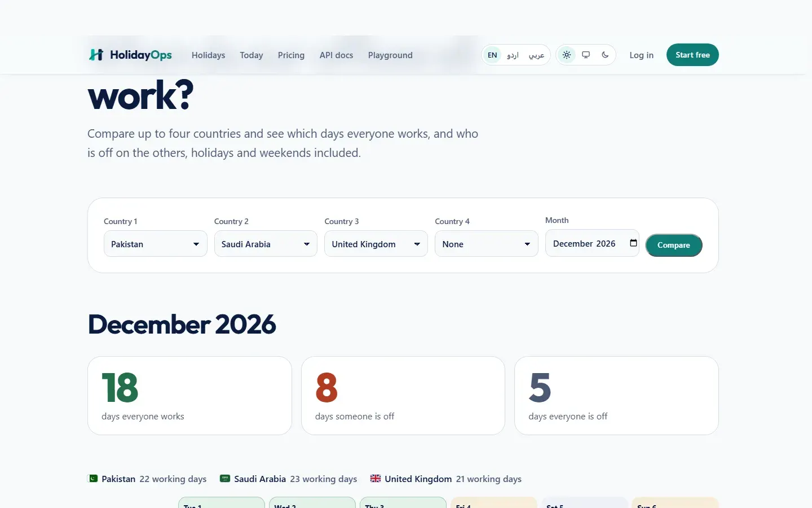Click the Compare button
This screenshot has width=812, height=508.
pyautogui.click(x=674, y=245)
